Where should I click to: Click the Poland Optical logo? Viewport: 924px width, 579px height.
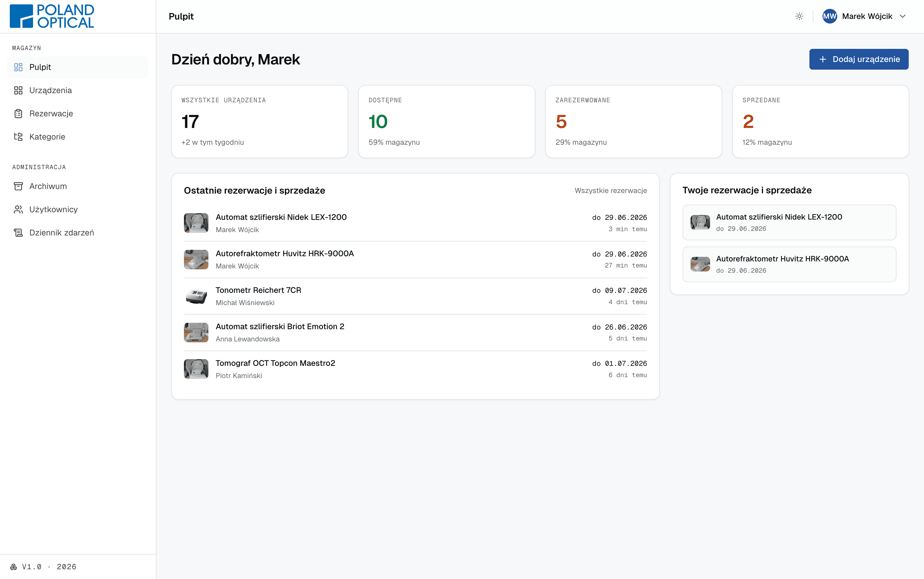(x=52, y=16)
